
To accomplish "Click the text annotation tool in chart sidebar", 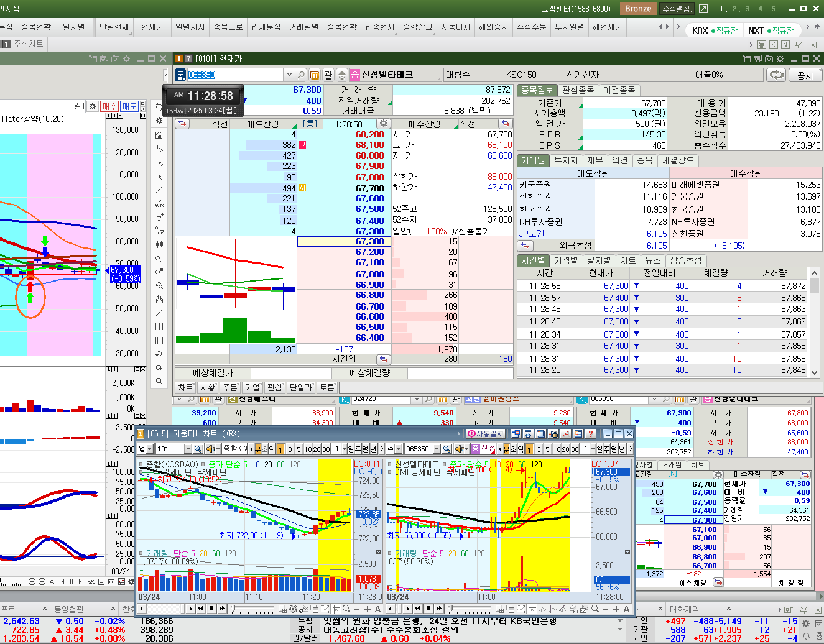I will click(159, 218).
